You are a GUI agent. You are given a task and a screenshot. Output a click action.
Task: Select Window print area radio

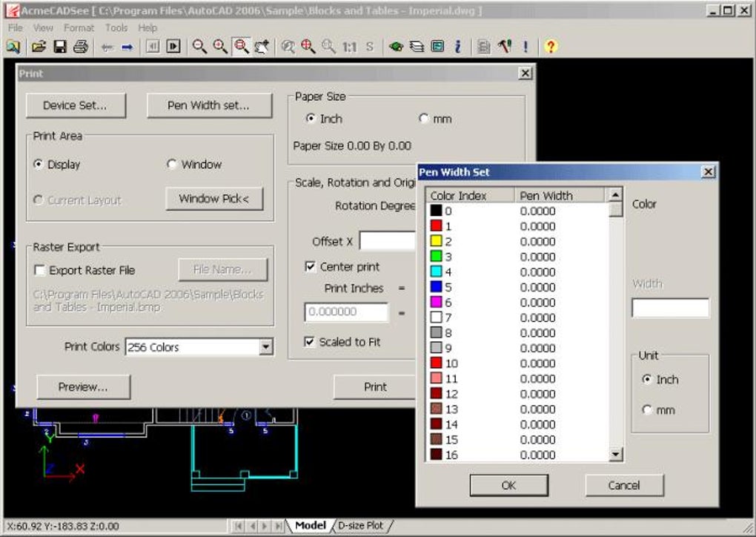[172, 164]
